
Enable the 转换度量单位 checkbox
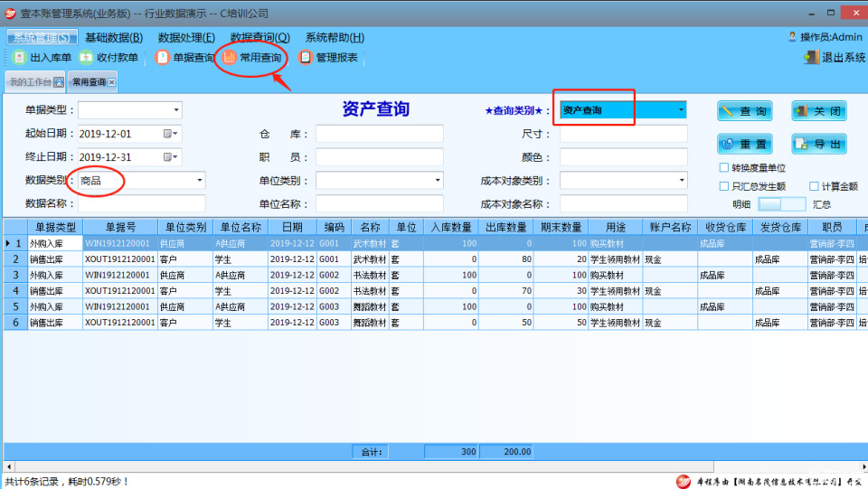coord(723,168)
